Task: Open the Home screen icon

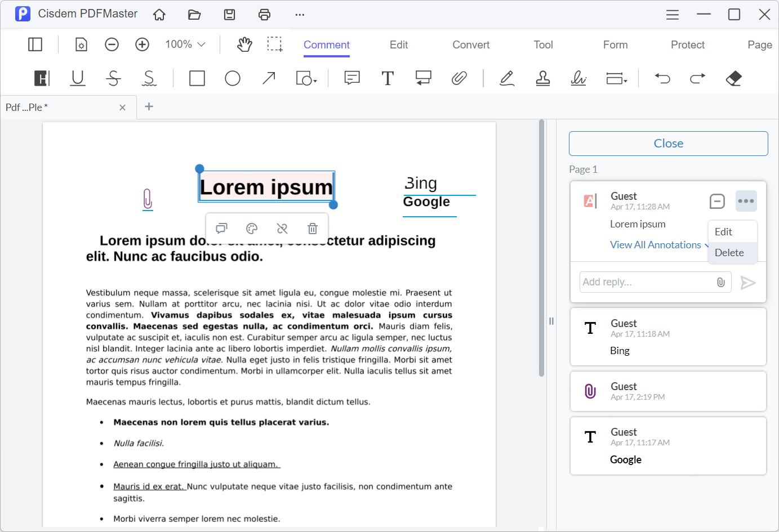Action: click(159, 15)
